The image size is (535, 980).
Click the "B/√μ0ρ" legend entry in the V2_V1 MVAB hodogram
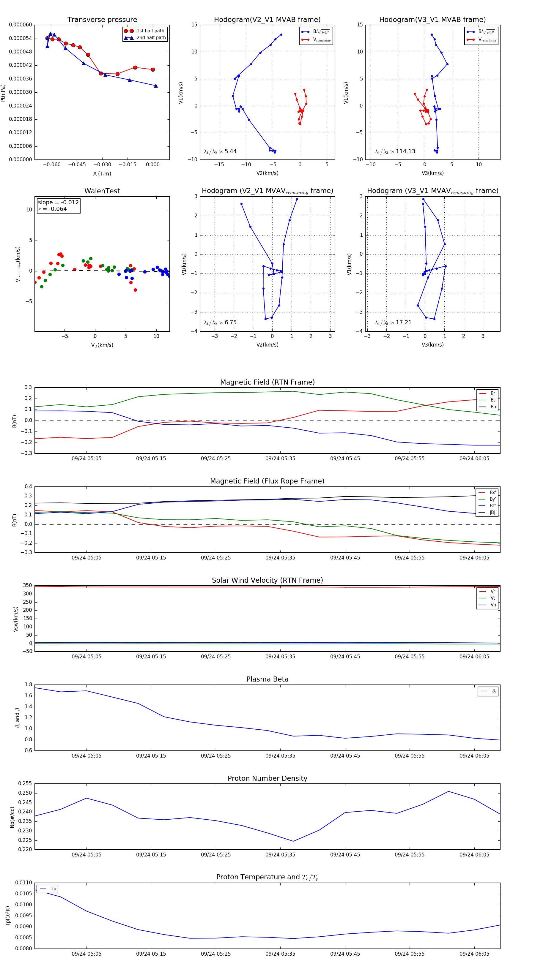coord(316,32)
